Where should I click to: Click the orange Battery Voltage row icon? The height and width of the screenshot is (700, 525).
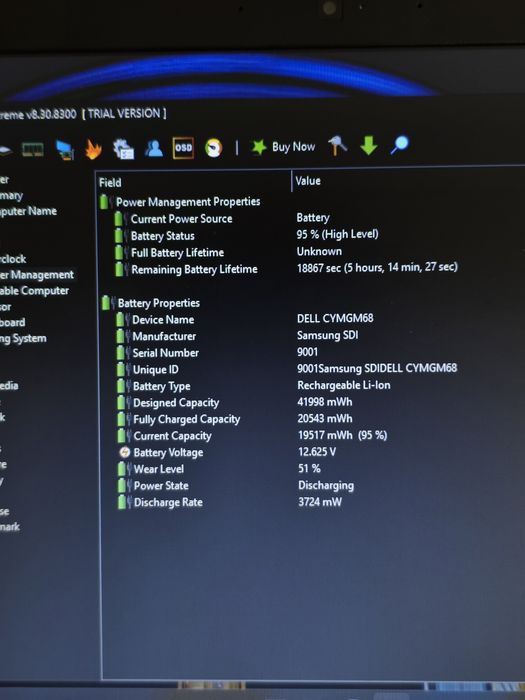(125, 452)
